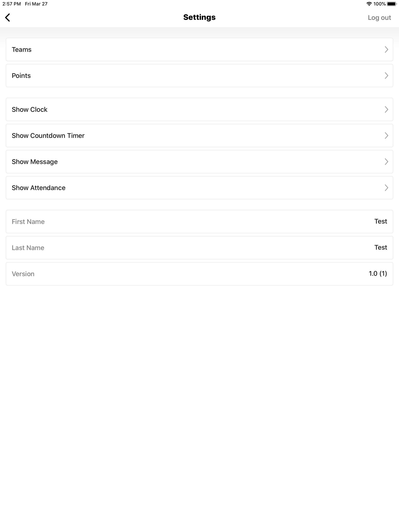The height and width of the screenshot is (532, 399).
Task: Click the Show Countdown Timer chevron
Action: (386, 136)
